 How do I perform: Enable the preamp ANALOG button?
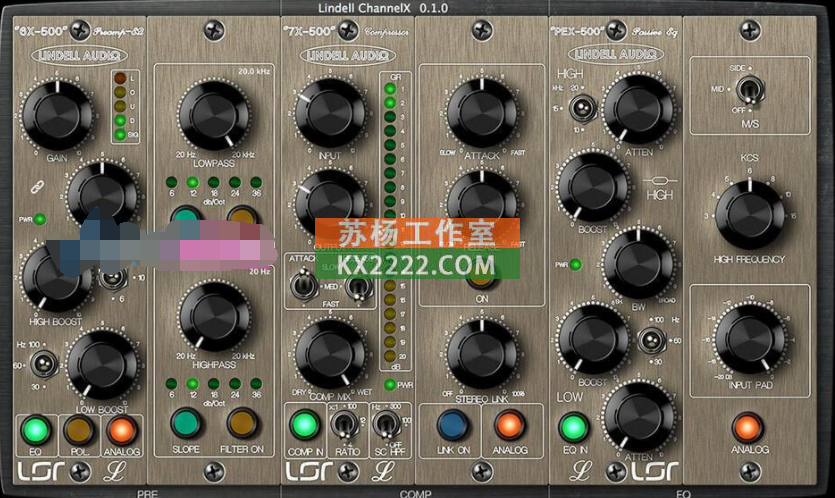pyautogui.click(x=121, y=429)
